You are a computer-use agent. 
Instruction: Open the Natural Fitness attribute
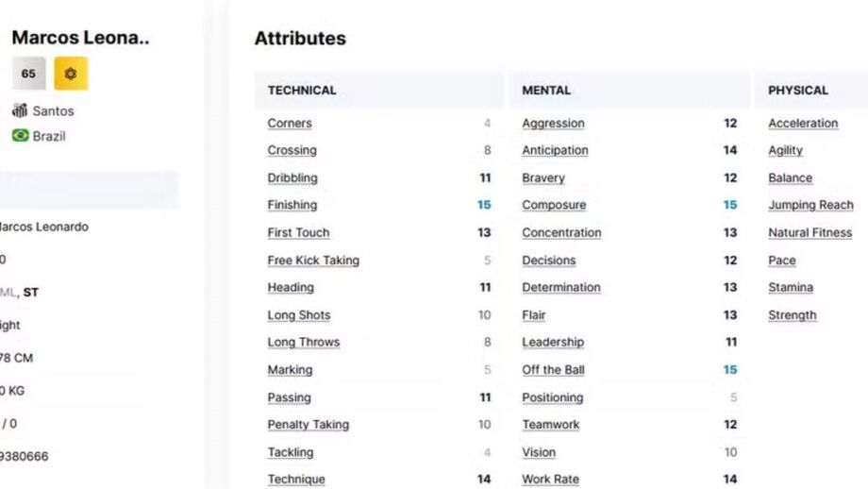tap(810, 233)
